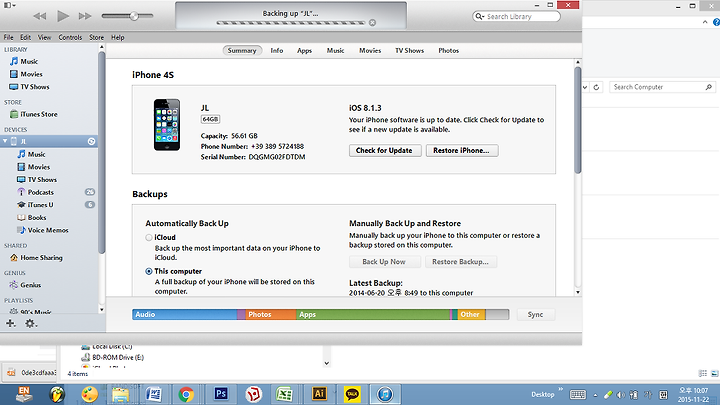Open the Help menu
The width and height of the screenshot is (720, 405).
pos(118,37)
